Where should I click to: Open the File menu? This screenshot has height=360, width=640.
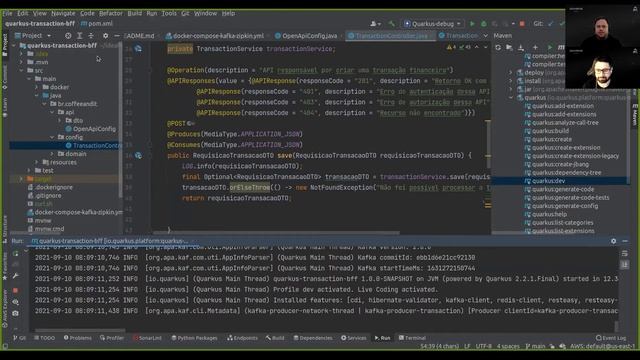[x=7, y=13]
